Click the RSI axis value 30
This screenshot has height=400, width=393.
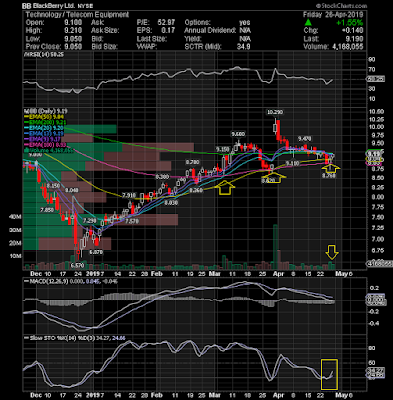point(372,89)
